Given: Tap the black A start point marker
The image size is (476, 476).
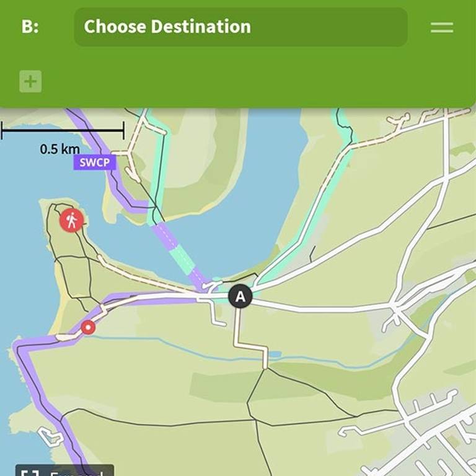Looking at the screenshot, I should point(240,296).
